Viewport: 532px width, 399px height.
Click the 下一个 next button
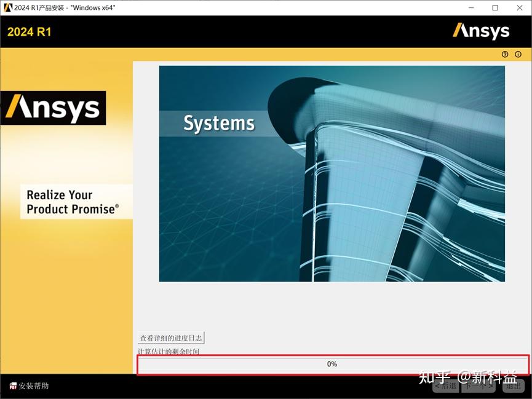coord(477,386)
